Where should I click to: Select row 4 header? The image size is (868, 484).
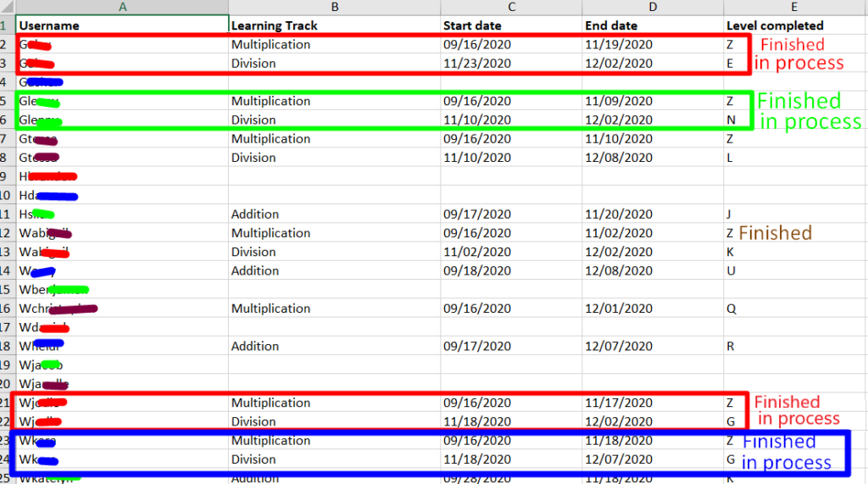click(x=6, y=82)
